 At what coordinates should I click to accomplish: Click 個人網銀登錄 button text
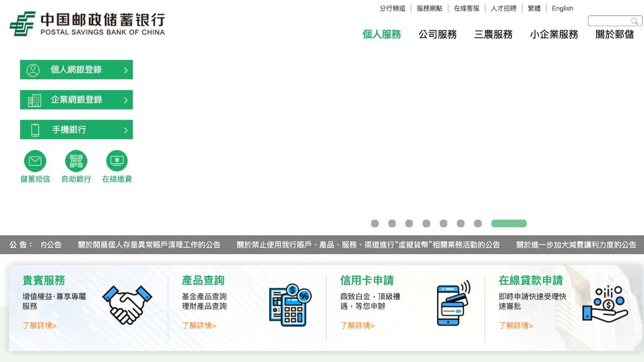point(76,70)
